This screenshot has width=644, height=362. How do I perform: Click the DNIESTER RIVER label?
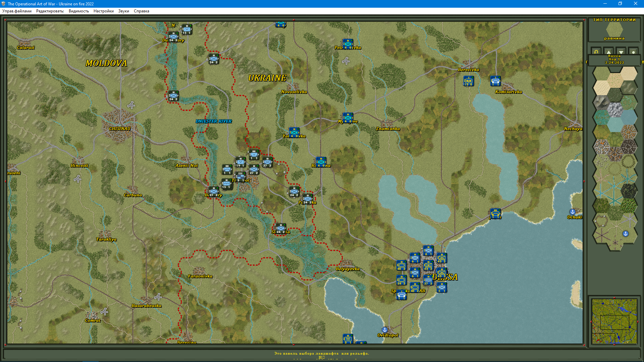click(x=214, y=121)
